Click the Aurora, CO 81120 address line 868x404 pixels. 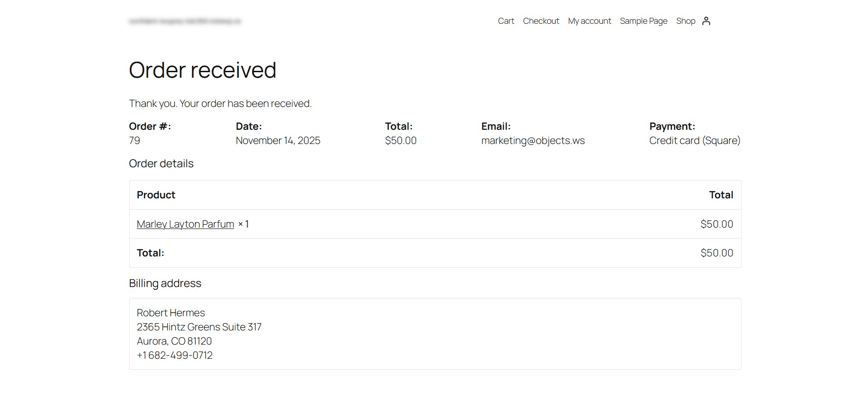pyautogui.click(x=174, y=341)
